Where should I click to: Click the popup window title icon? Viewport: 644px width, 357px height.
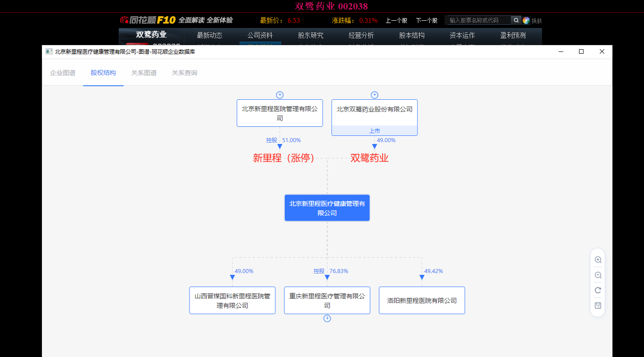[49, 51]
